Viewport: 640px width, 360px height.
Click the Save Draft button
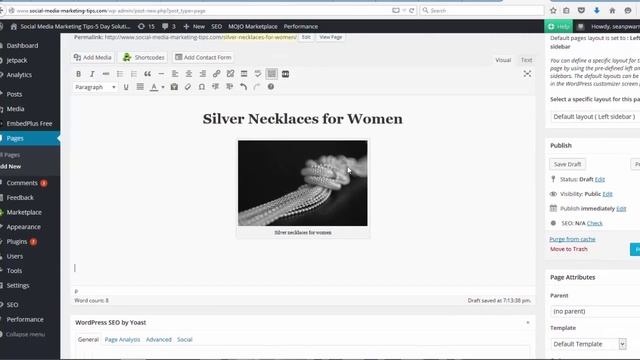click(567, 164)
